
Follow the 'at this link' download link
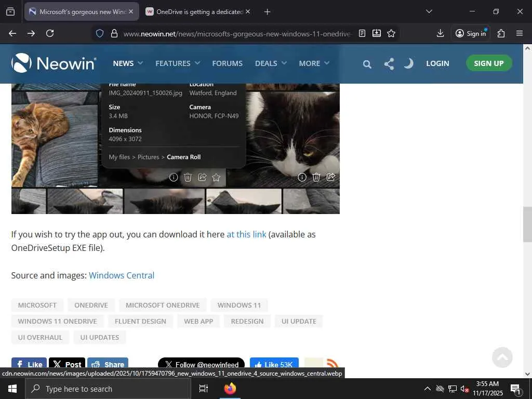coord(246,234)
